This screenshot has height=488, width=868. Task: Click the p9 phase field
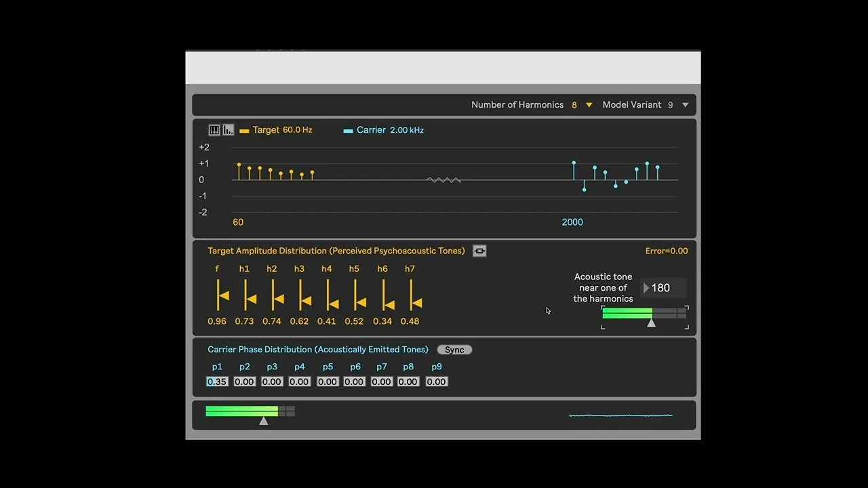(437, 382)
